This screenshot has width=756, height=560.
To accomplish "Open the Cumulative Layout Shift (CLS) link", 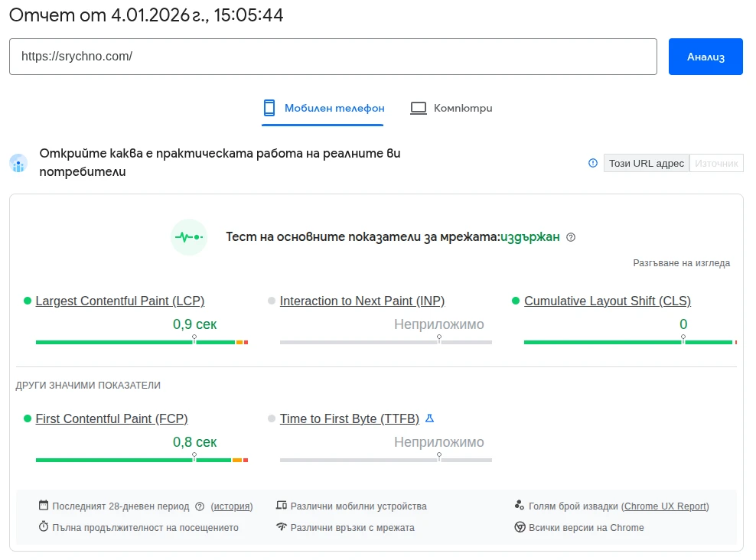I will (x=608, y=301).
